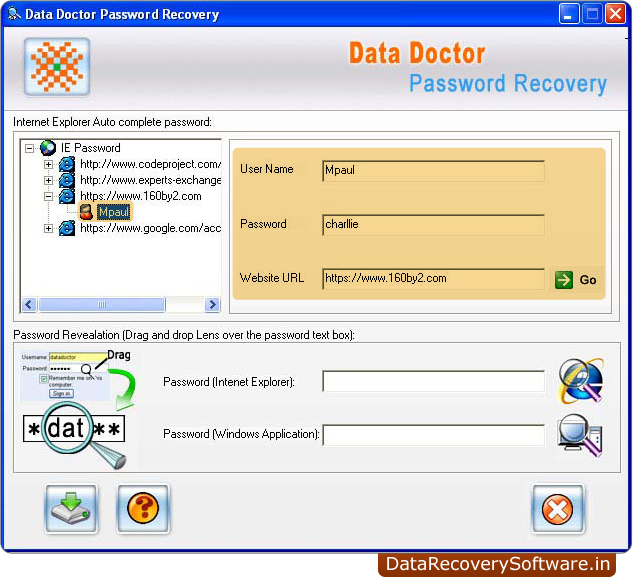Image resolution: width=633 pixels, height=577 pixels.
Task: Select https://www.160by2.com tree entry
Action: coord(140,196)
